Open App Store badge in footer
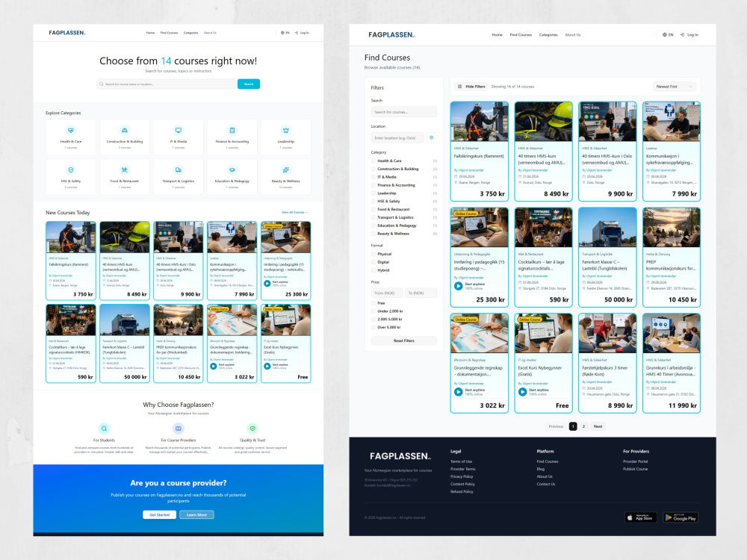 [641, 517]
